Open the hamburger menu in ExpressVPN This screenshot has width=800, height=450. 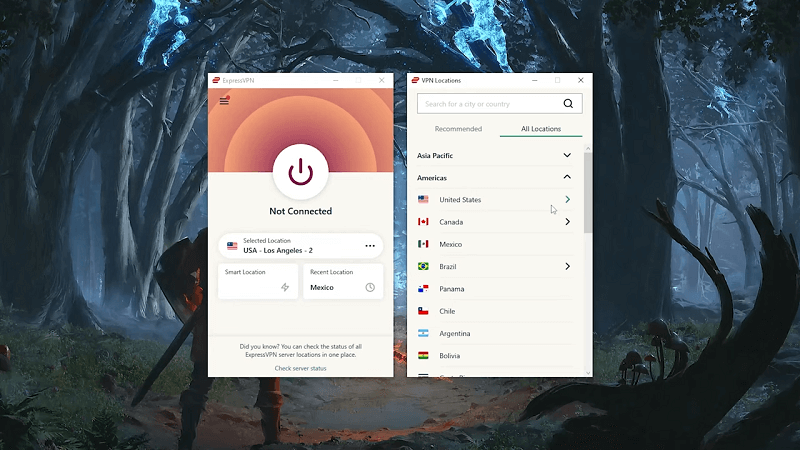[224, 101]
